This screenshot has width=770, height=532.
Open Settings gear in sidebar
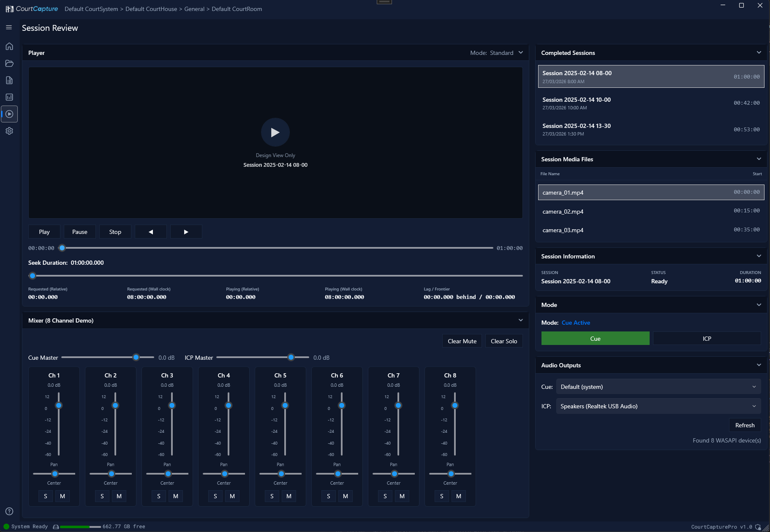(x=9, y=131)
